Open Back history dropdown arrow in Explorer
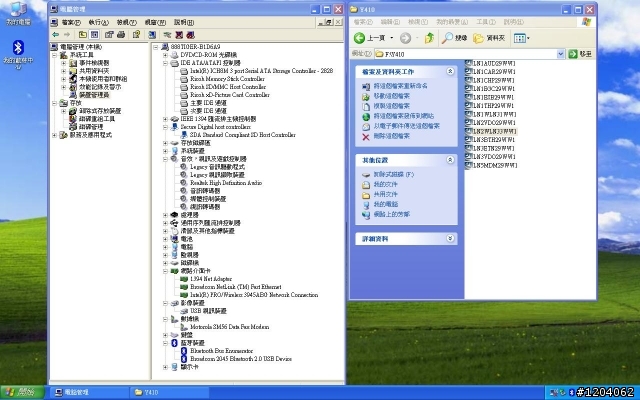640x400 pixels. (x=391, y=38)
